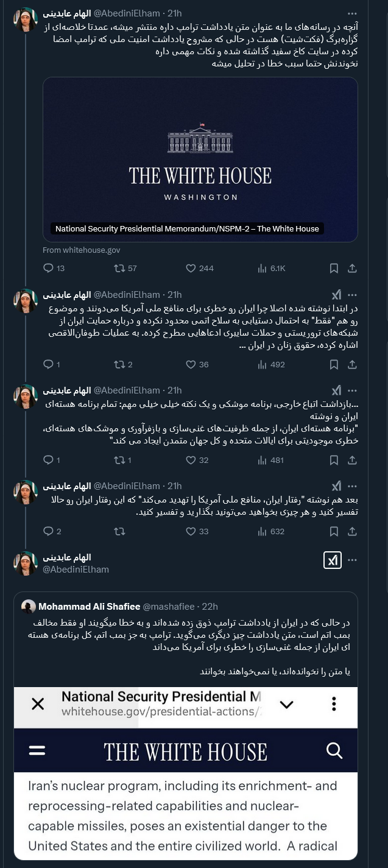The width and height of the screenshot is (388, 868).
Task: Click the highlighted Grok button on the last tweet
Action: [333, 560]
